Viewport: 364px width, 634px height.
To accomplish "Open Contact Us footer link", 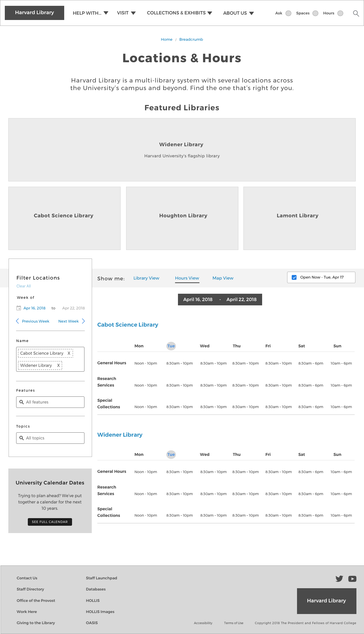I will (27, 578).
